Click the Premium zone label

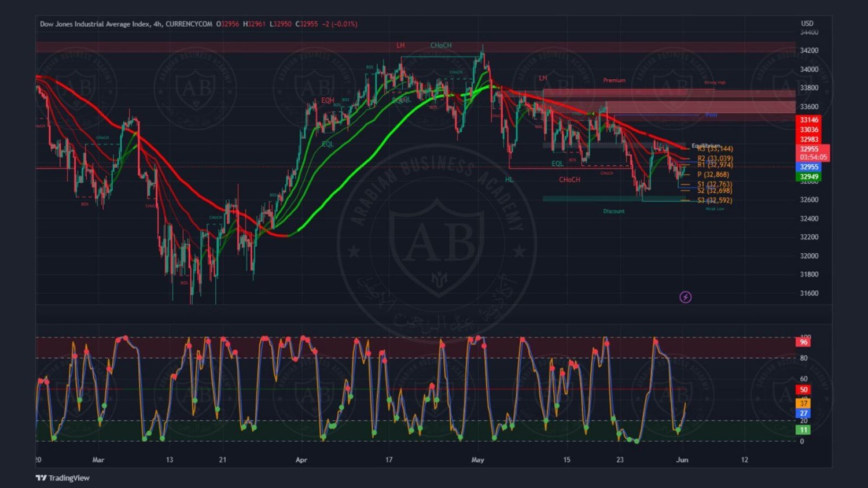(614, 80)
